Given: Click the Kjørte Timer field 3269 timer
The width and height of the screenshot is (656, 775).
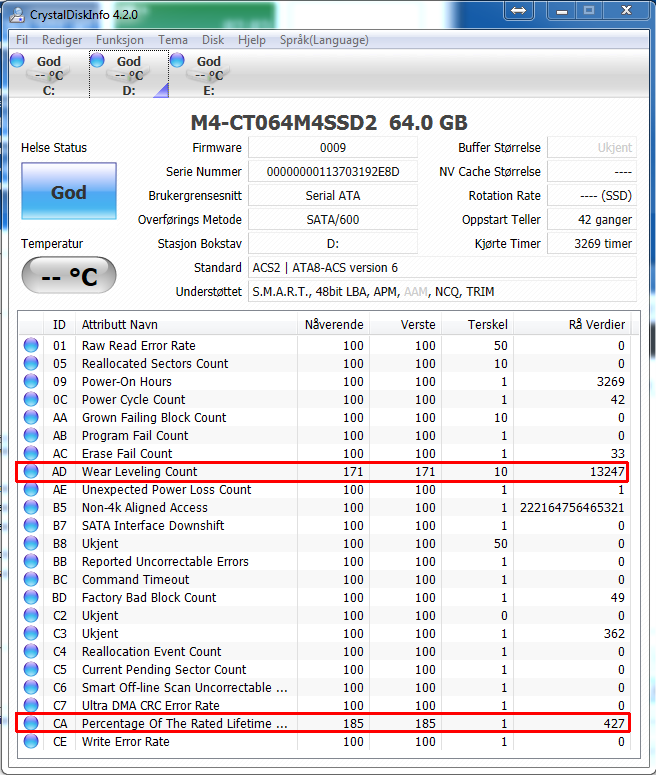Looking at the screenshot, I should (592, 243).
